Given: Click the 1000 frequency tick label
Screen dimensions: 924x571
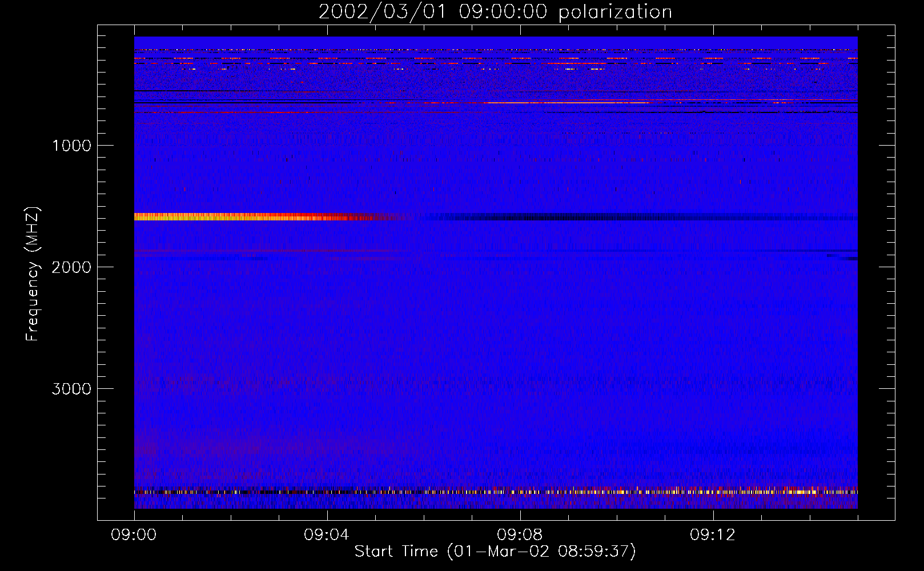Looking at the screenshot, I should click(71, 146).
